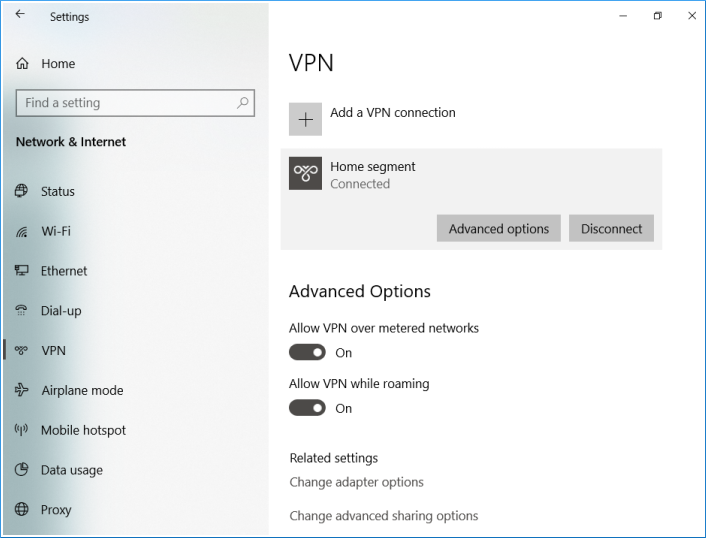
Task: Open Advanced options for Home segment
Action: (499, 229)
